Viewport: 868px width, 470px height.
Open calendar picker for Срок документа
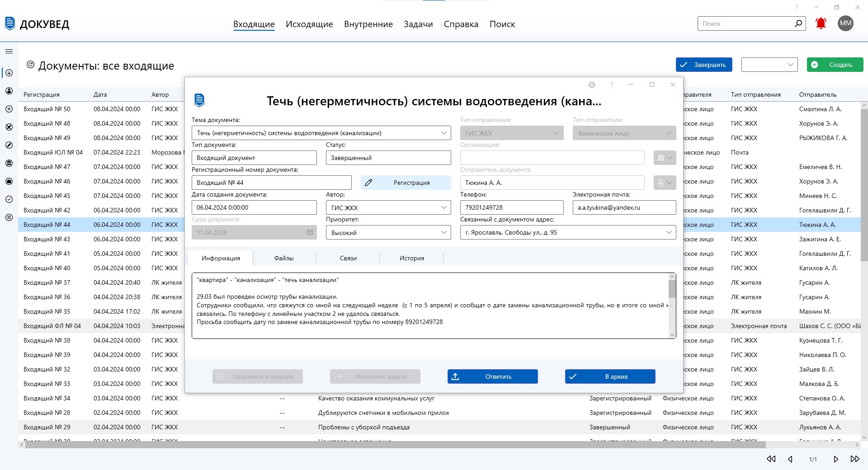tap(310, 232)
